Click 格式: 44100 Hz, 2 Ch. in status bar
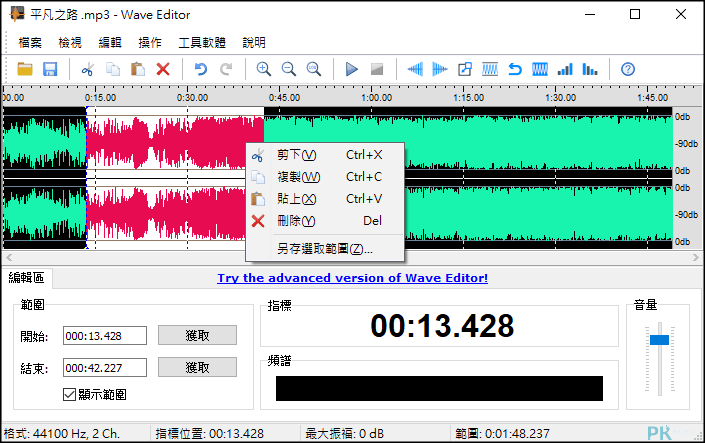This screenshot has height=443, width=705. [62, 434]
